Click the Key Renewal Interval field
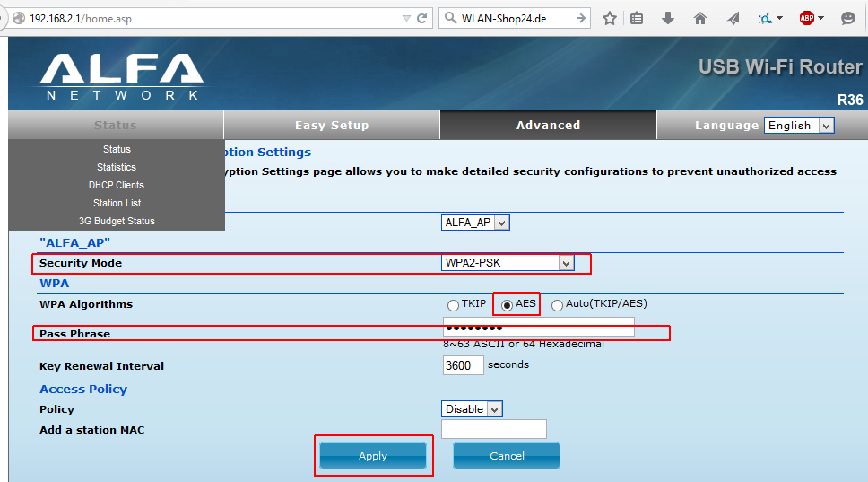 pyautogui.click(x=464, y=365)
